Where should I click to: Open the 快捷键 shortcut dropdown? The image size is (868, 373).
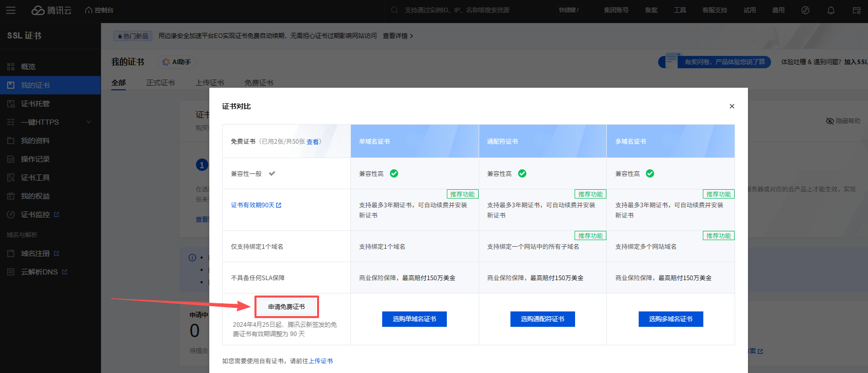click(x=568, y=10)
